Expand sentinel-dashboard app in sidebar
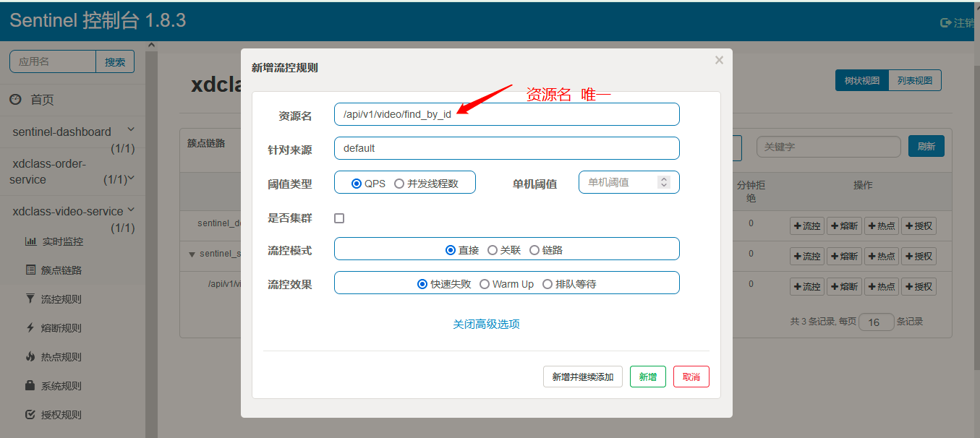Image resolution: width=980 pixels, height=438 pixels. click(x=131, y=129)
